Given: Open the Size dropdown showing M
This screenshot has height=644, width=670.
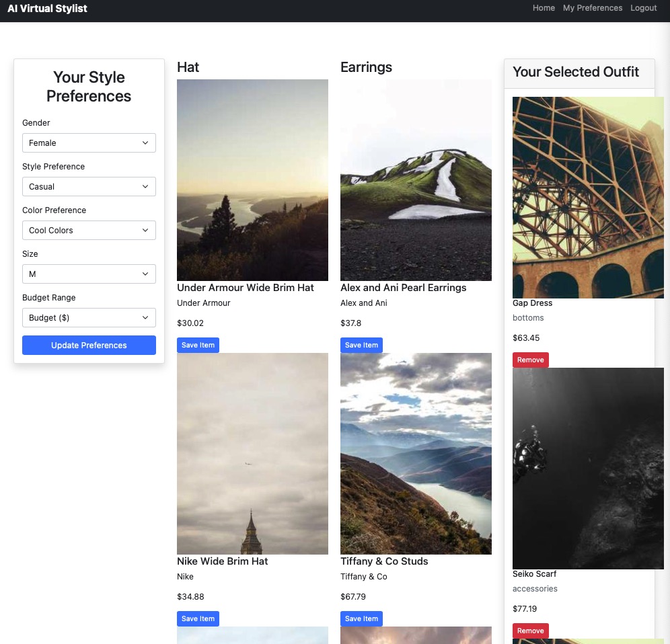Looking at the screenshot, I should [89, 274].
